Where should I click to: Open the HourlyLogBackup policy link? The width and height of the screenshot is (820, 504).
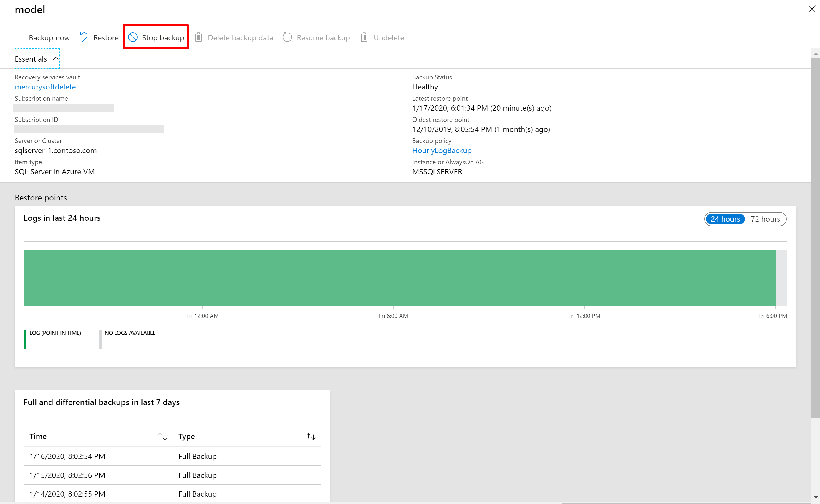pyautogui.click(x=442, y=150)
